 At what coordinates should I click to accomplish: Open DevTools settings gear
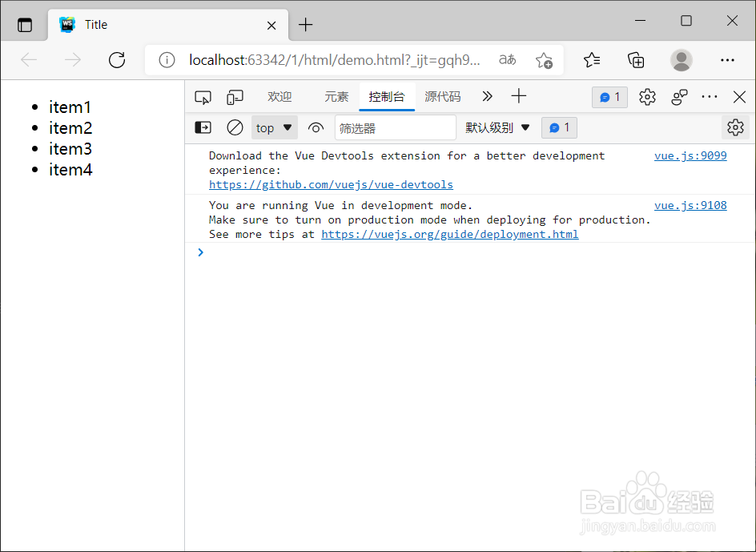click(x=647, y=97)
